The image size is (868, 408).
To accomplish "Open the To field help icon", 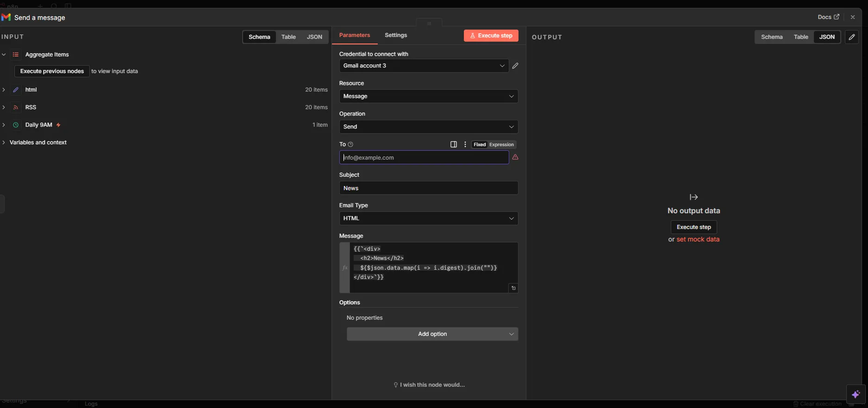I will click(x=350, y=144).
